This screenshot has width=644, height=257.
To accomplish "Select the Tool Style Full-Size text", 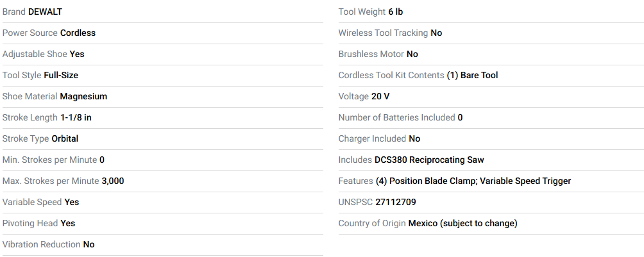I will (x=40, y=76).
